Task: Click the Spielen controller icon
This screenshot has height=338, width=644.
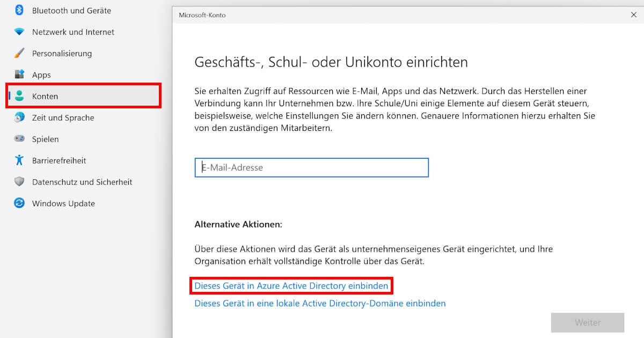Action: tap(17, 139)
